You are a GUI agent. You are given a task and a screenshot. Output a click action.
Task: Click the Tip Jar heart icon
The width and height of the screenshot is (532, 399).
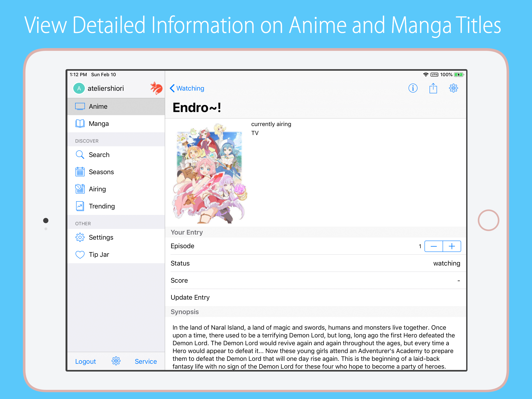80,255
